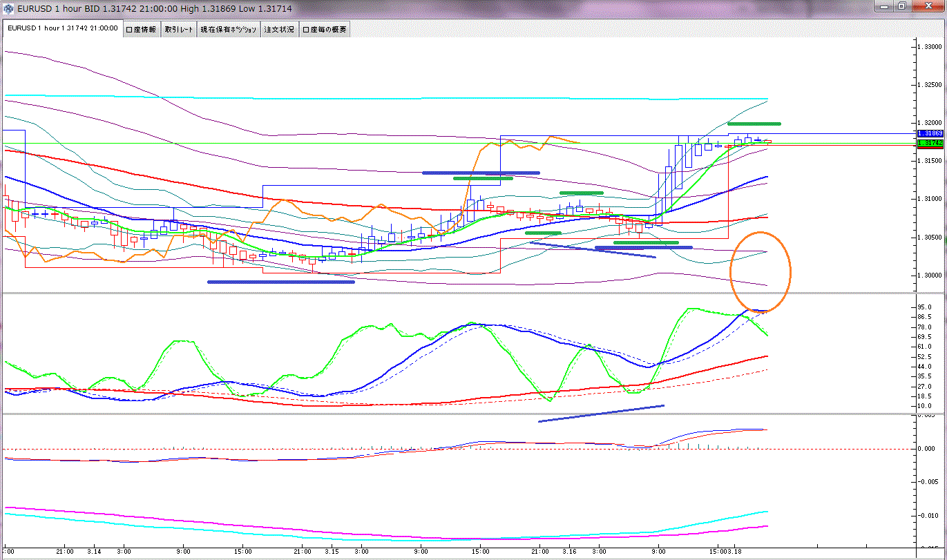Show the 注文状況 tab

(x=279, y=30)
